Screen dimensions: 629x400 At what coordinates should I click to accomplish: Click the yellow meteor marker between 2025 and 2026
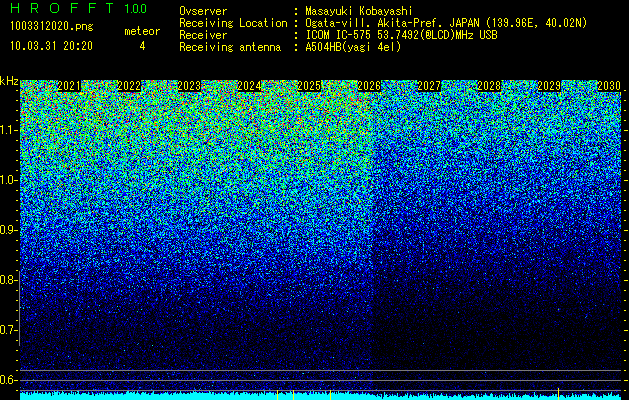[x=330, y=395]
